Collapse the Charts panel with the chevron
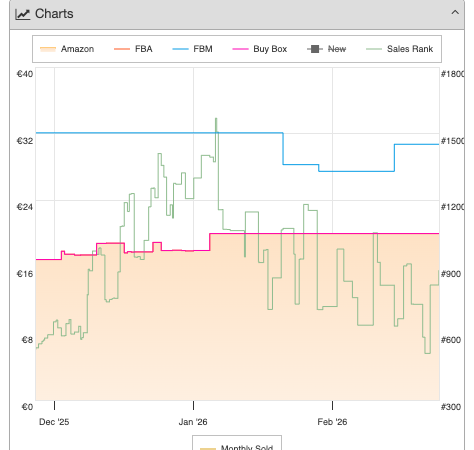The image size is (474, 450). point(455,13)
